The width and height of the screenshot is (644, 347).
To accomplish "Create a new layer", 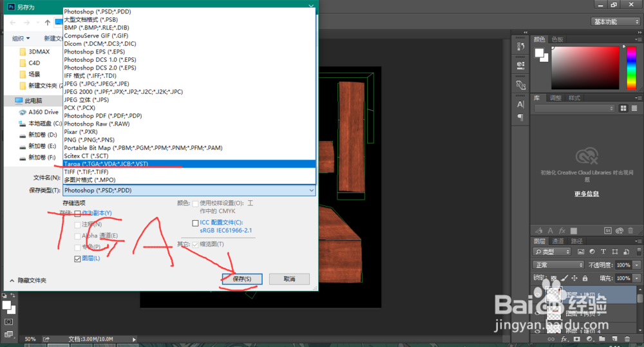I will [x=614, y=339].
